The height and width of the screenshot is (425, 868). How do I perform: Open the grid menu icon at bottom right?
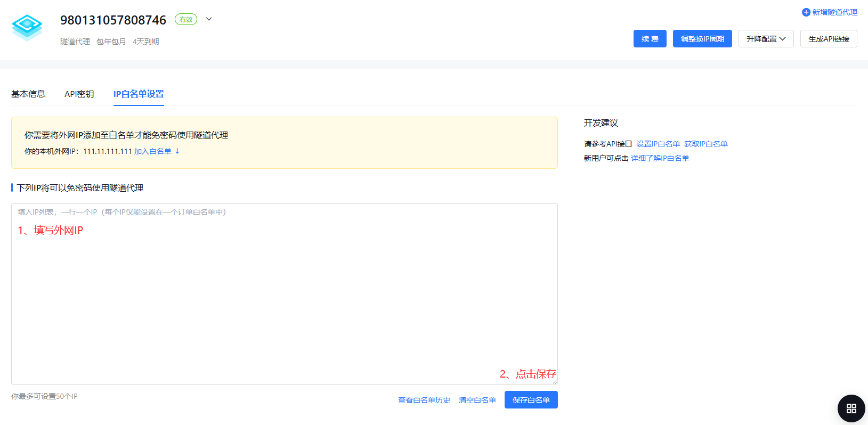click(x=851, y=408)
